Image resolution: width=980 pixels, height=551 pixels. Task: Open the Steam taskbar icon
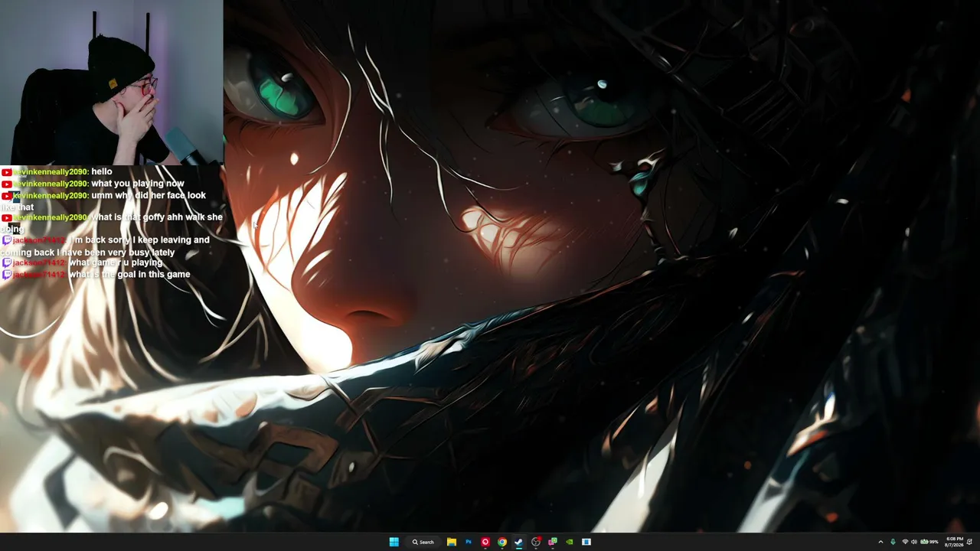point(519,542)
